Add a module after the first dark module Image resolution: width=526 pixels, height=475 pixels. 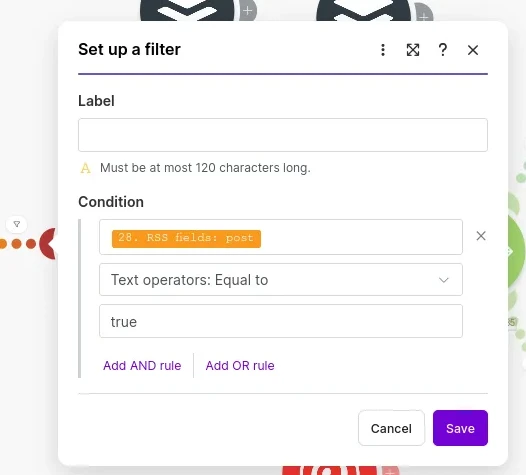248,11
